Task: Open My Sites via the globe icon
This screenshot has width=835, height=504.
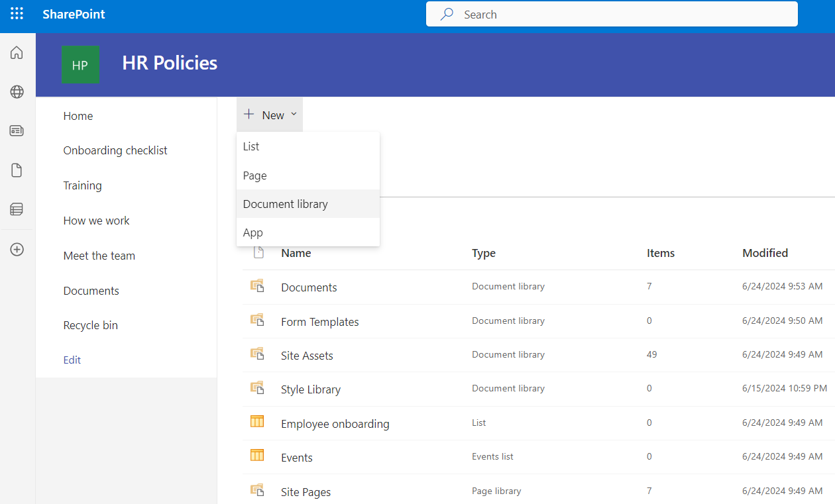Action: pos(16,91)
